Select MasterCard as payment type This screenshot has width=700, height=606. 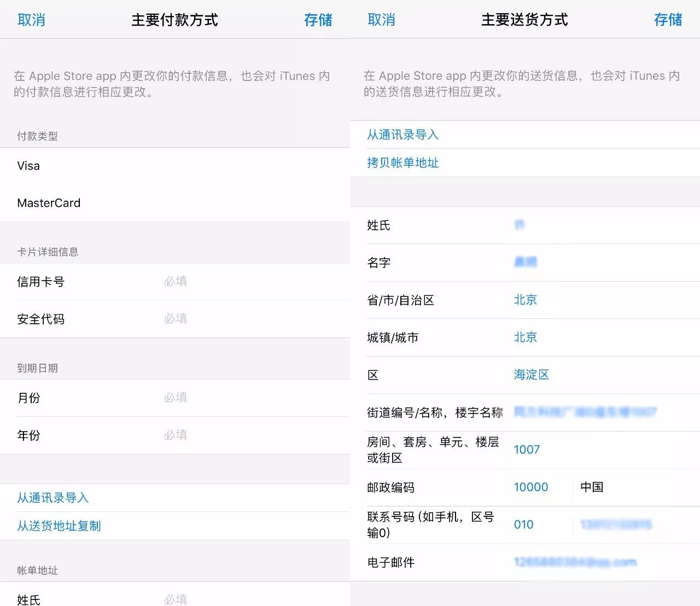coord(175,203)
